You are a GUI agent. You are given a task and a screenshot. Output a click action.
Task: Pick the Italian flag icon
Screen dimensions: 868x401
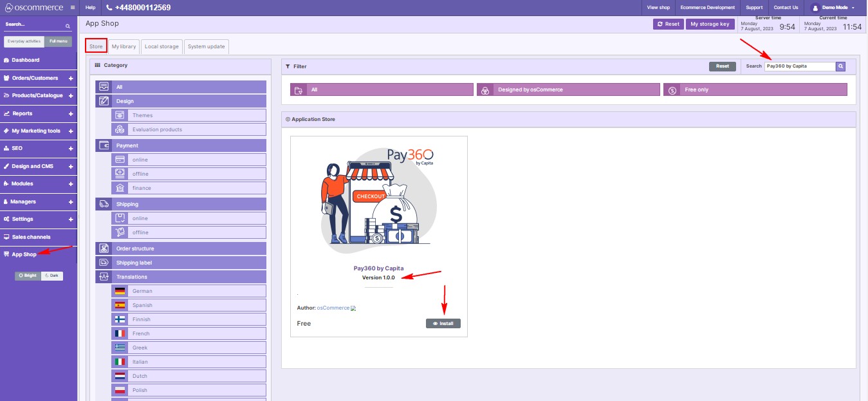(x=120, y=362)
